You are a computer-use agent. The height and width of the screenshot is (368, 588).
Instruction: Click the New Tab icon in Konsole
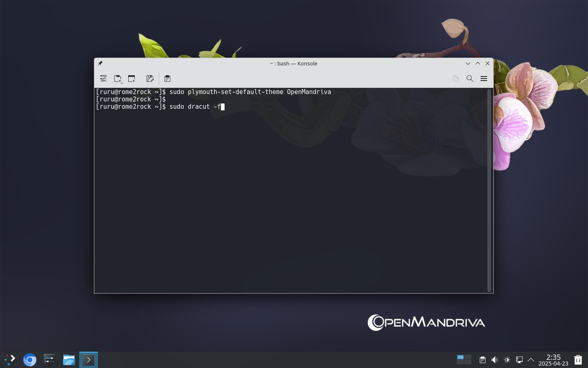[117, 79]
